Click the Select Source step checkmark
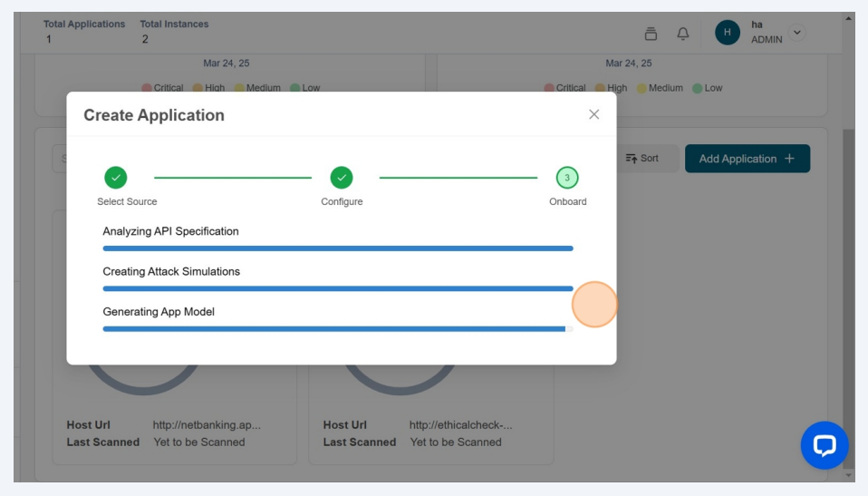 click(x=115, y=178)
